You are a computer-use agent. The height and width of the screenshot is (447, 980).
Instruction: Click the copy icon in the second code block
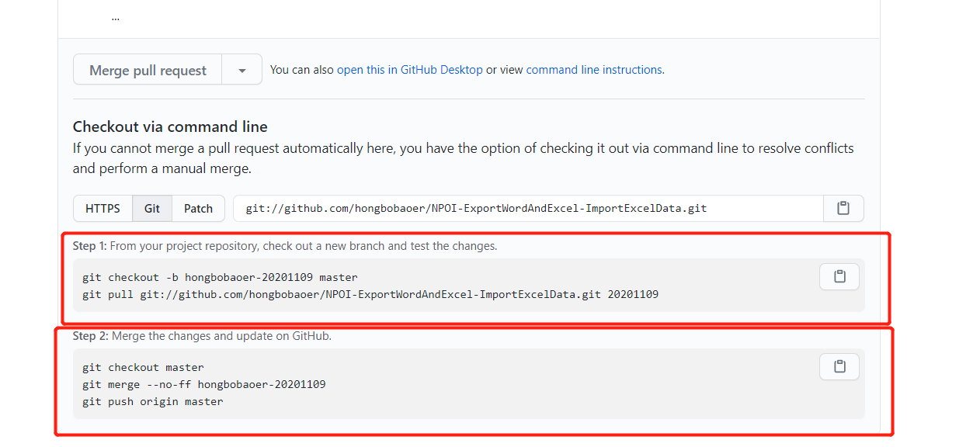839,366
